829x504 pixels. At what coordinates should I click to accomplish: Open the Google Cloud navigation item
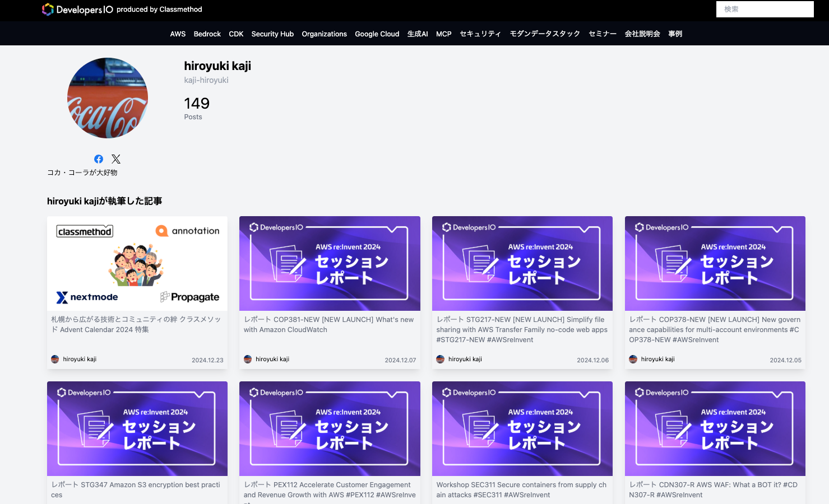click(x=377, y=34)
